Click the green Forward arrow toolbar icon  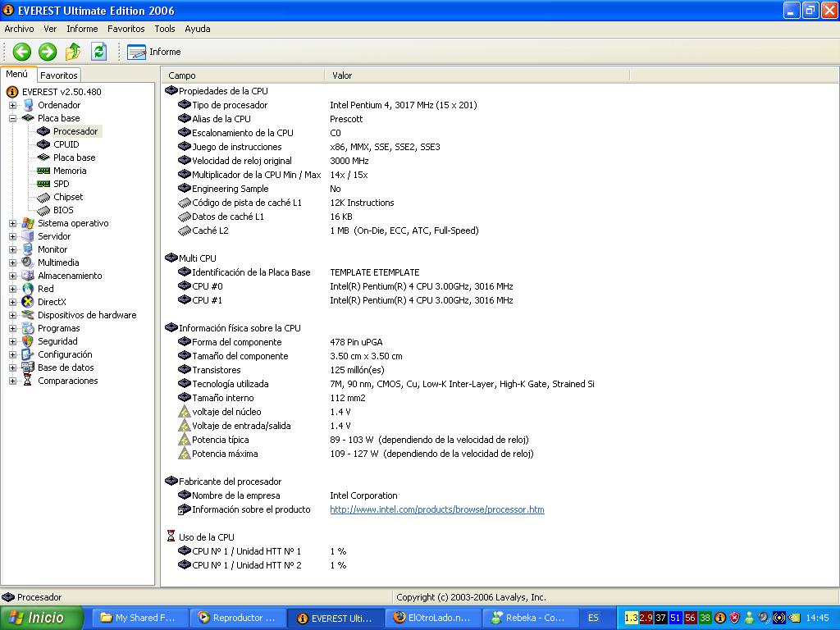[x=48, y=52]
